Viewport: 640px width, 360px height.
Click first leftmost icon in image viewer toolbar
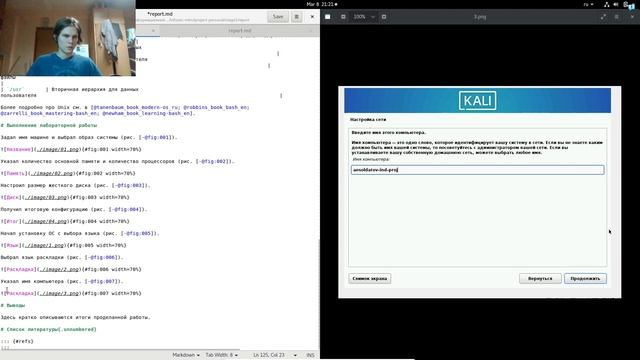pyautogui.click(x=327, y=17)
